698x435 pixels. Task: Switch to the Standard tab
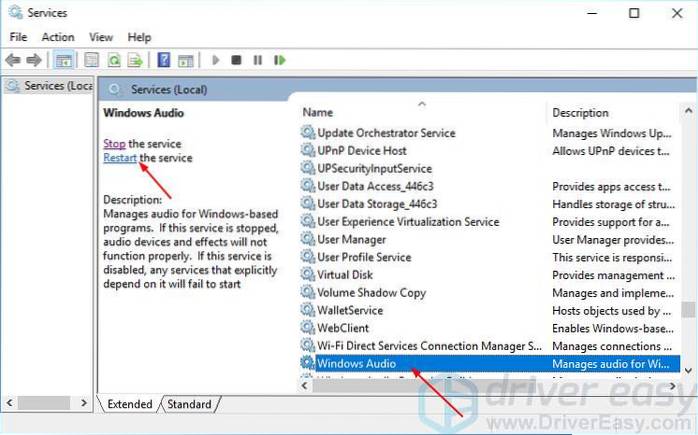pos(189,404)
